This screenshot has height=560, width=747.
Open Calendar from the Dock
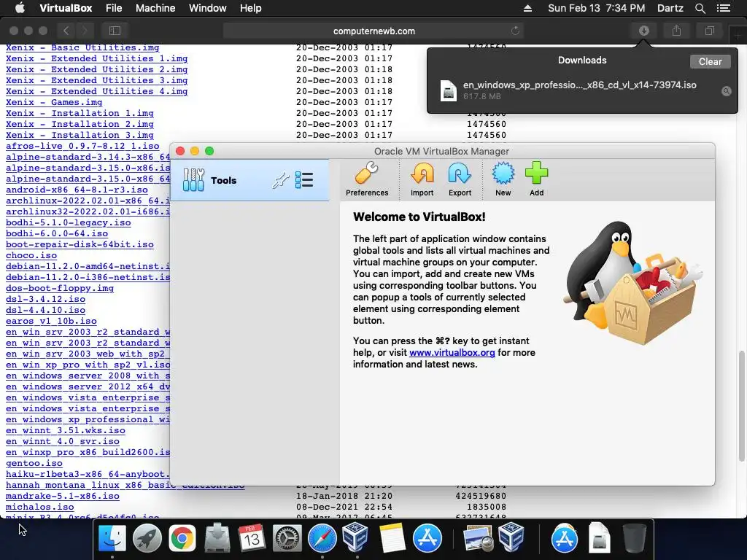coord(252,538)
